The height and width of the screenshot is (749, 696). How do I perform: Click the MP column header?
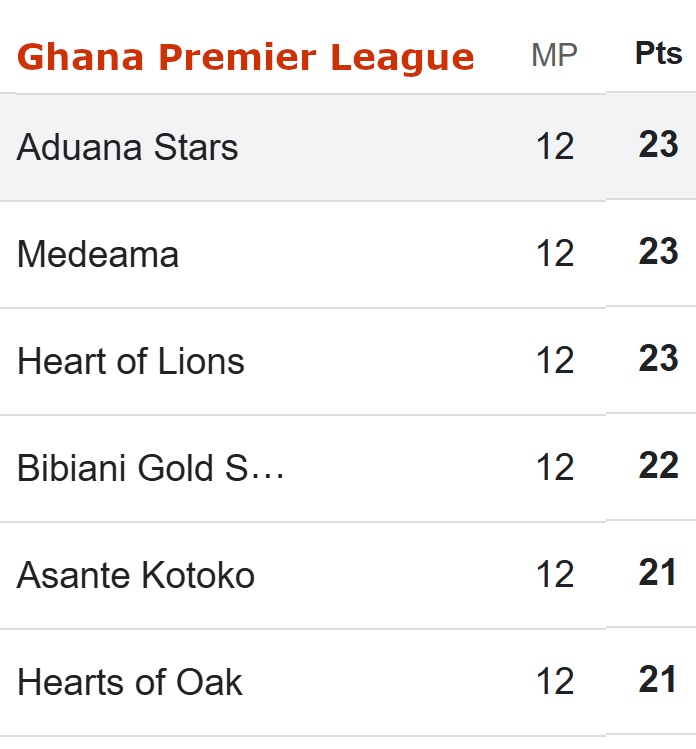554,55
